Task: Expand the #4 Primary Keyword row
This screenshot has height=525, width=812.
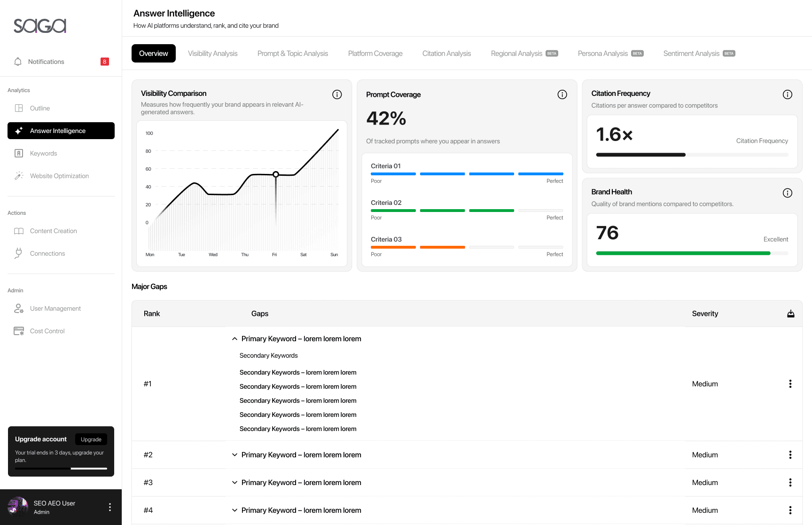Action: click(x=234, y=510)
